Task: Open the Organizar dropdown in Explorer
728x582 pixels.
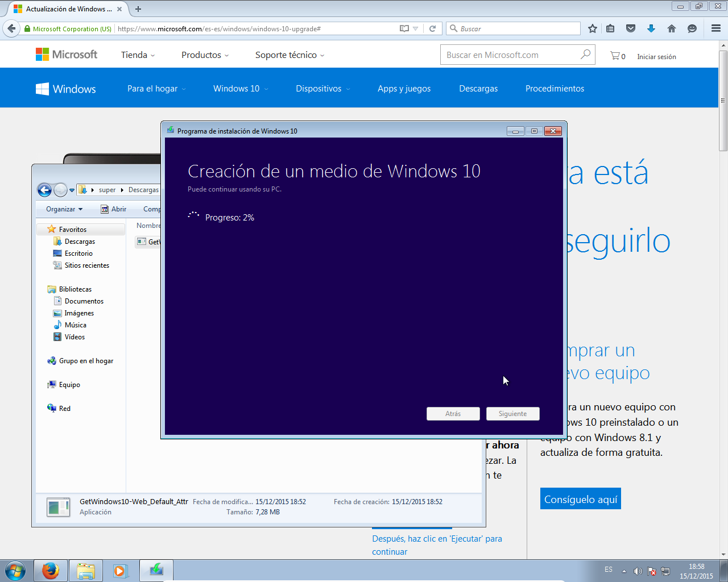Action: 63,209
